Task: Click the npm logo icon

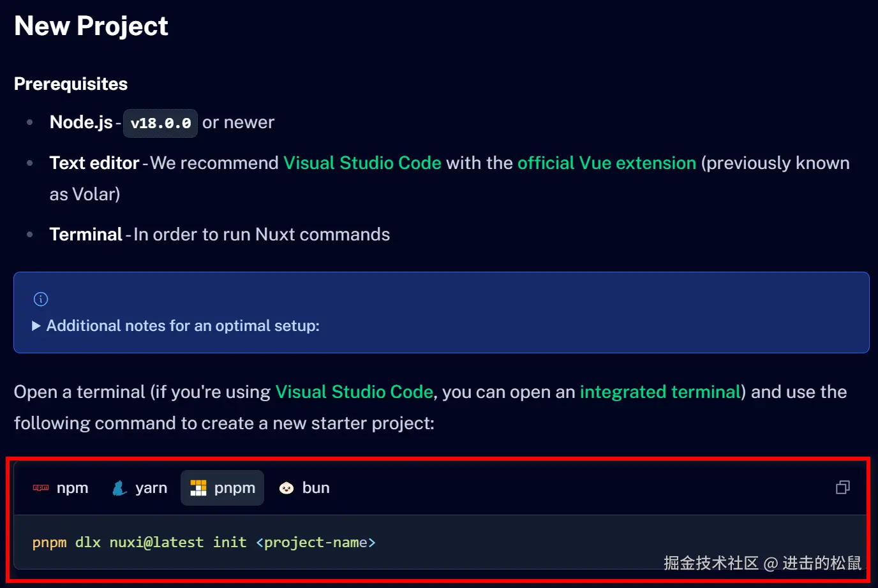Action: pyautogui.click(x=40, y=487)
